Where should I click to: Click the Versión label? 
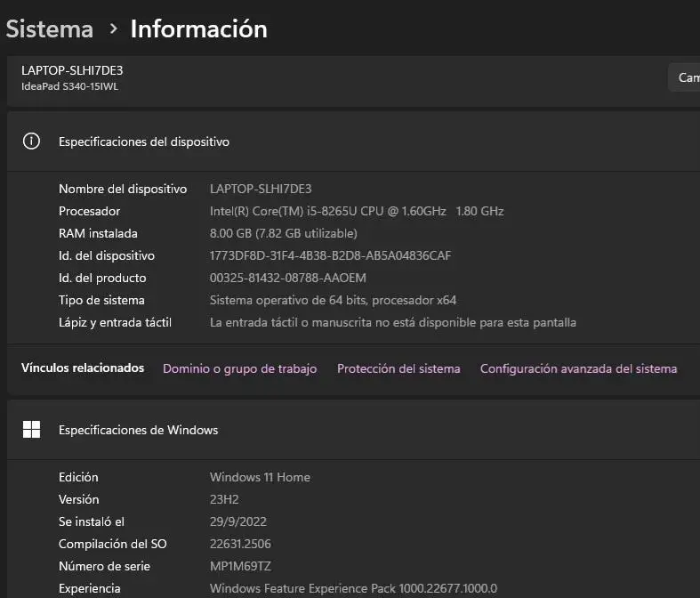point(78,500)
